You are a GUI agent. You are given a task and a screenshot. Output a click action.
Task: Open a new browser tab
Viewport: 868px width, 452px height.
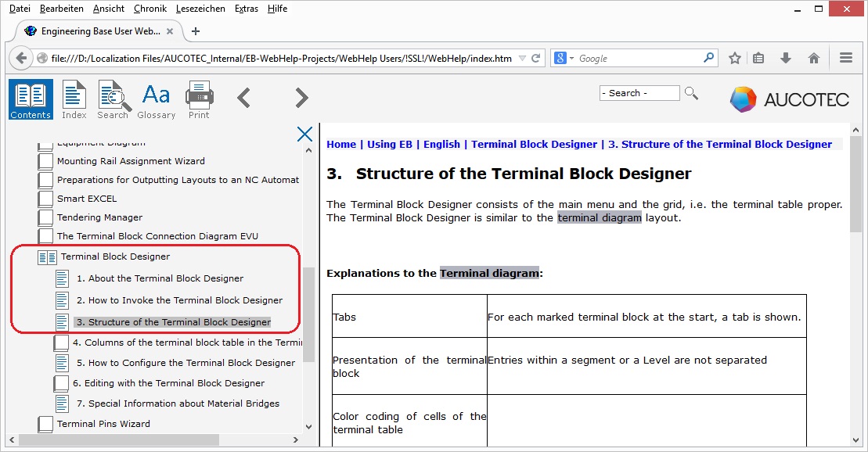tap(196, 31)
